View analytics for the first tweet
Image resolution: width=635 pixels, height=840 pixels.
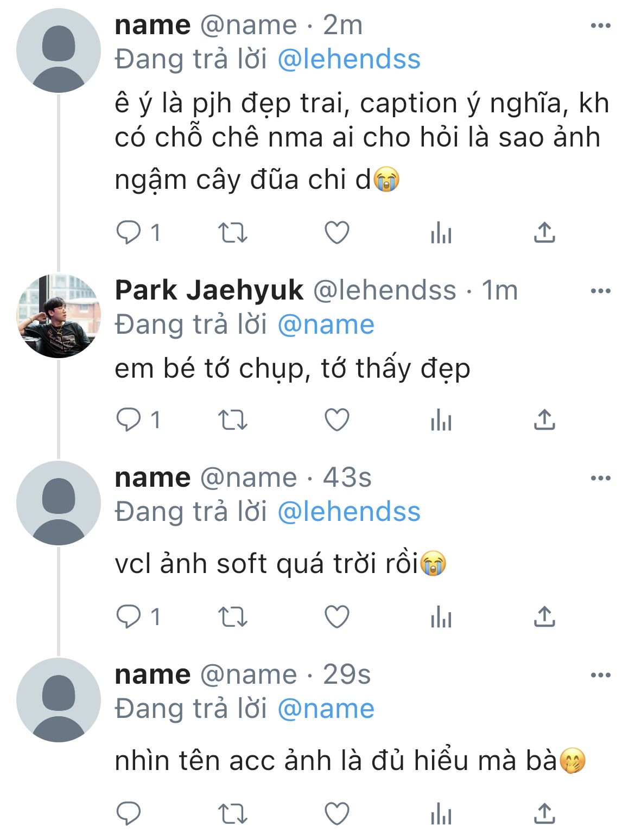[441, 233]
